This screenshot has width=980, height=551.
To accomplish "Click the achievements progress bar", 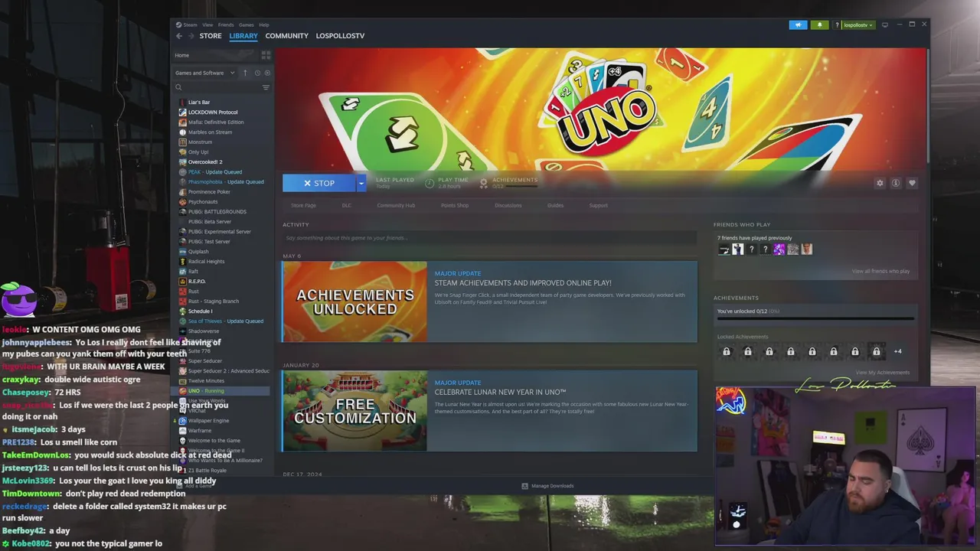I will pyautogui.click(x=815, y=318).
